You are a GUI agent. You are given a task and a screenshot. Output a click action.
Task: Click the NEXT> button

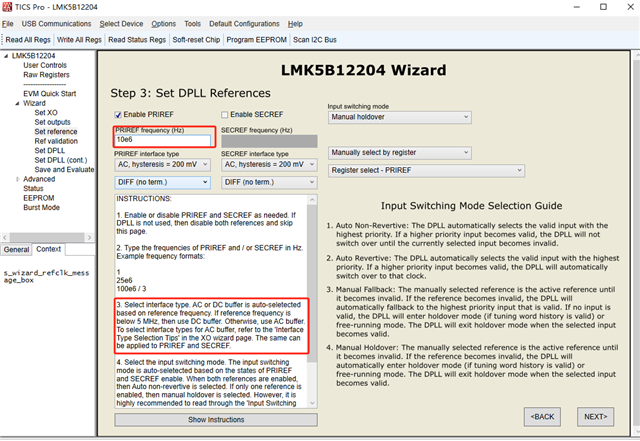click(x=596, y=417)
